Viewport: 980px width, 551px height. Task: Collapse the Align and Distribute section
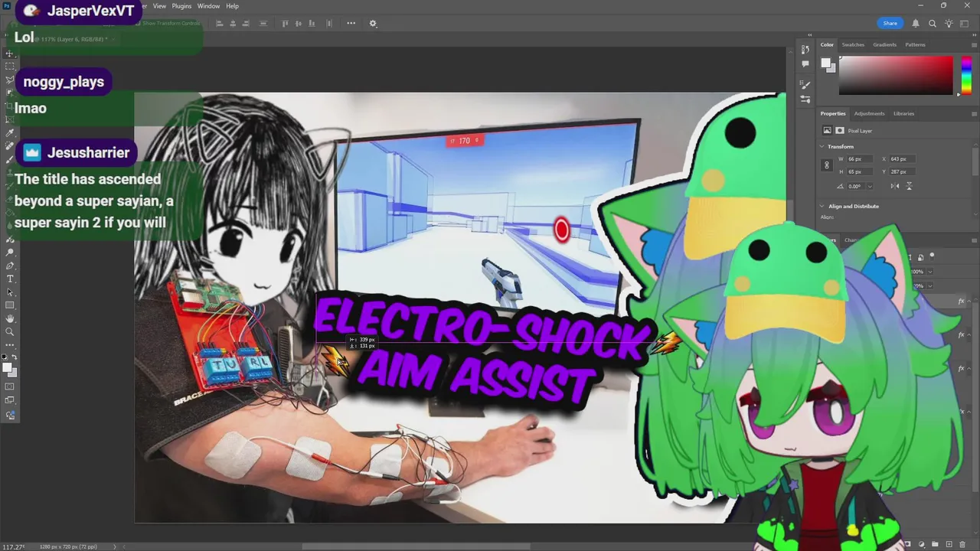[822, 207]
